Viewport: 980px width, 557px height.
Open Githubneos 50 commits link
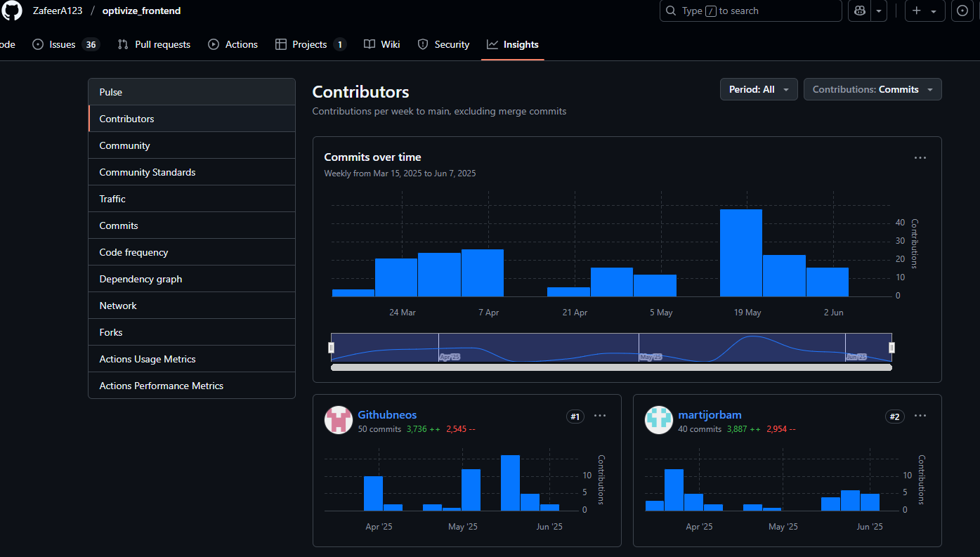(x=379, y=428)
